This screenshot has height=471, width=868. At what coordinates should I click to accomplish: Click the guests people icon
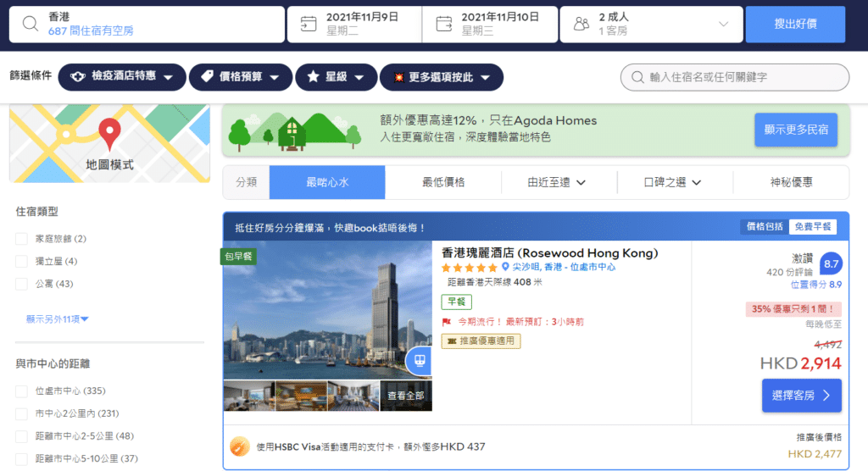tap(581, 24)
